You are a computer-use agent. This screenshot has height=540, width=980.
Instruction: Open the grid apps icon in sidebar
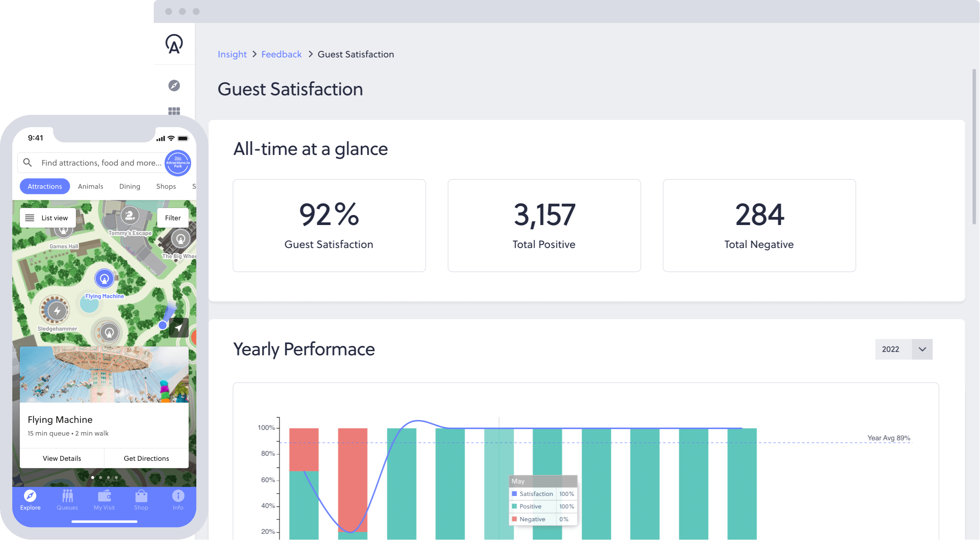point(174,111)
